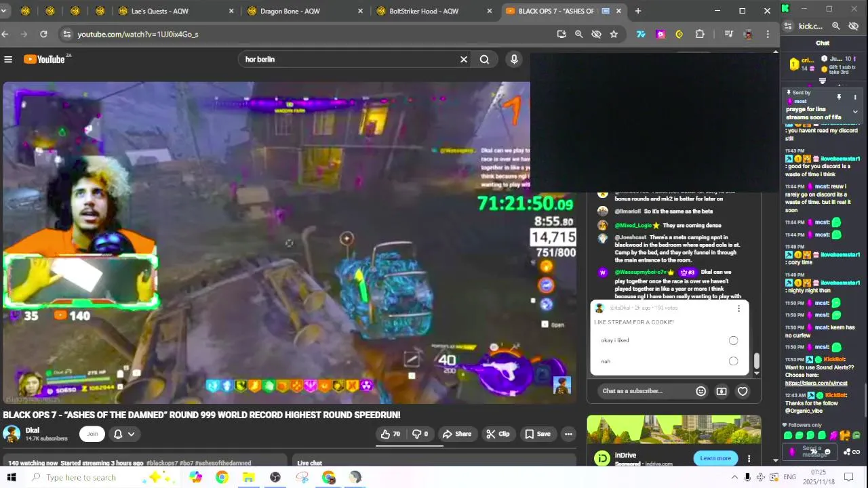Open the media control playlist icon
Viewport: 868px width, 488px height.
pos(728,34)
